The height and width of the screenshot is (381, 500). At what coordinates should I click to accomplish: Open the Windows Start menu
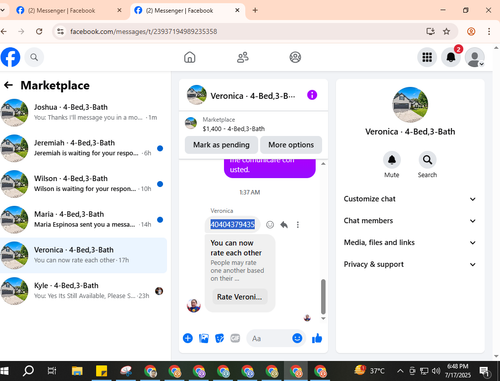coord(5,371)
